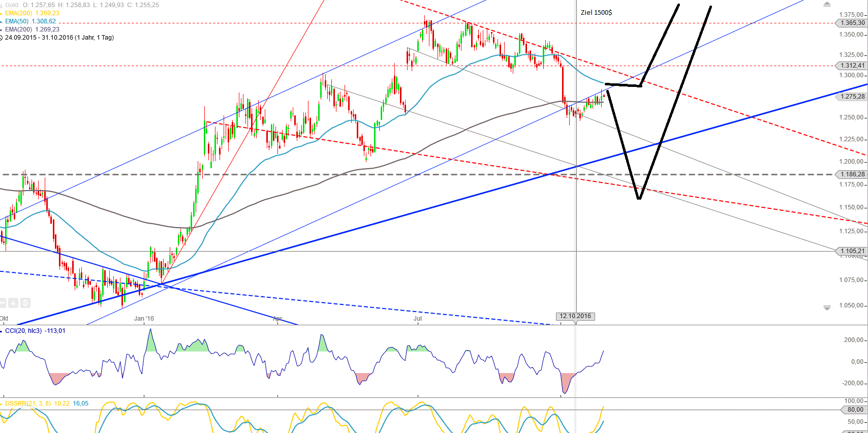
Task: Click the Gold instrument name
Action: point(12,5)
